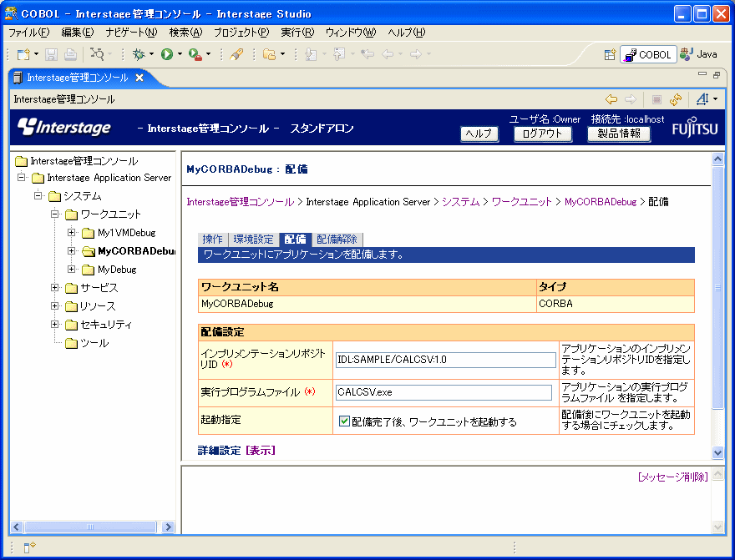The image size is (735, 560).
Task: Click the ワークユニット breadcrumb link
Action: pyautogui.click(x=521, y=202)
